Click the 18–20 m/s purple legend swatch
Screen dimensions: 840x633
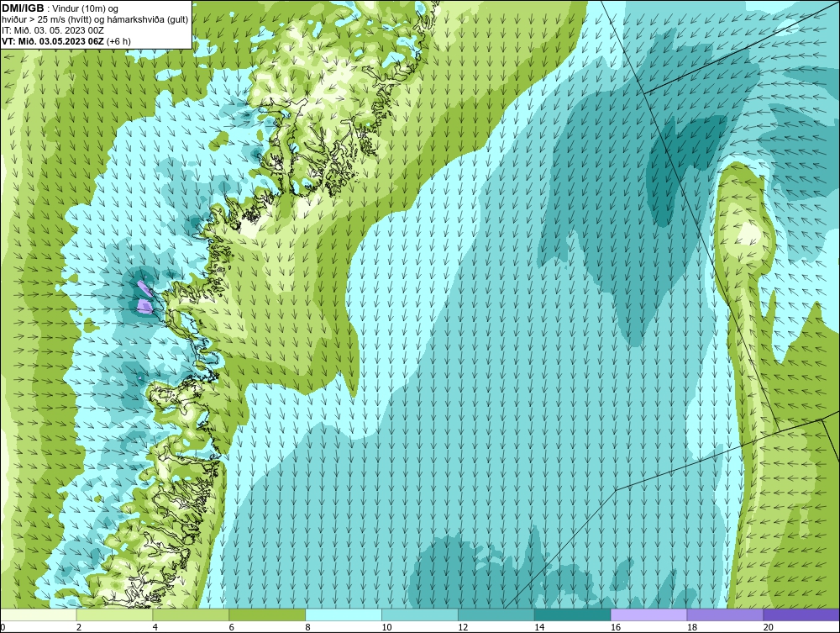coord(726,615)
